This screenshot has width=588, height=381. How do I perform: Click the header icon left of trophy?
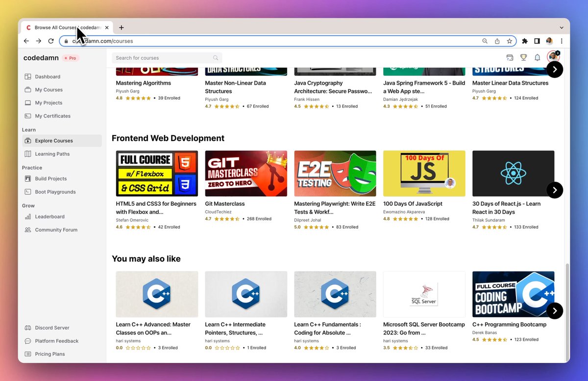[510, 58]
